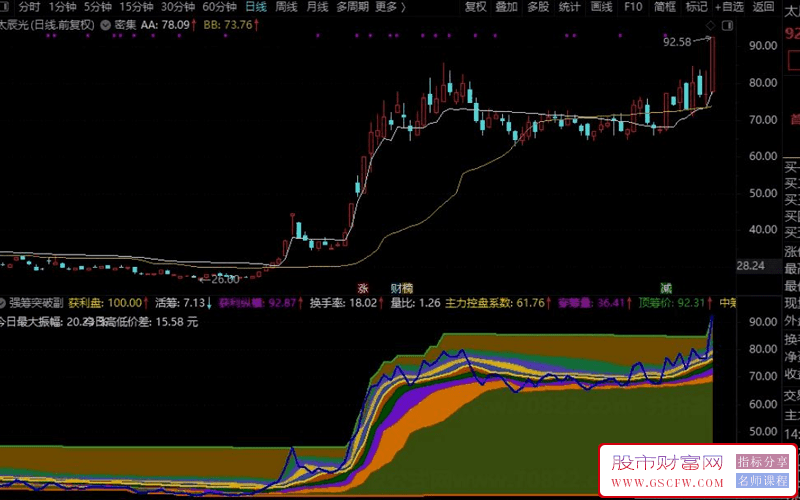The image size is (800, 500).
Task: Toggle the side panel icon at chart top-right
Action: pos(728,26)
